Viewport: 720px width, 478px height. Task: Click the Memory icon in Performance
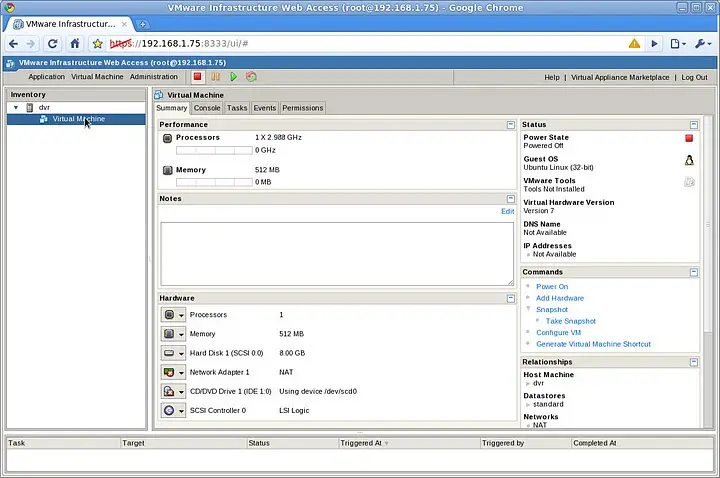point(168,170)
